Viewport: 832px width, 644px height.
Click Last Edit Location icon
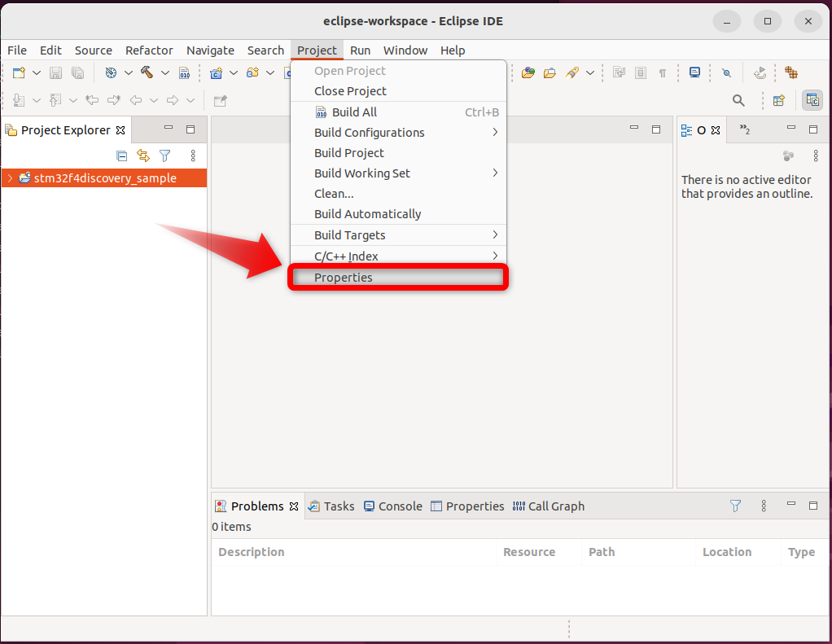[92, 100]
